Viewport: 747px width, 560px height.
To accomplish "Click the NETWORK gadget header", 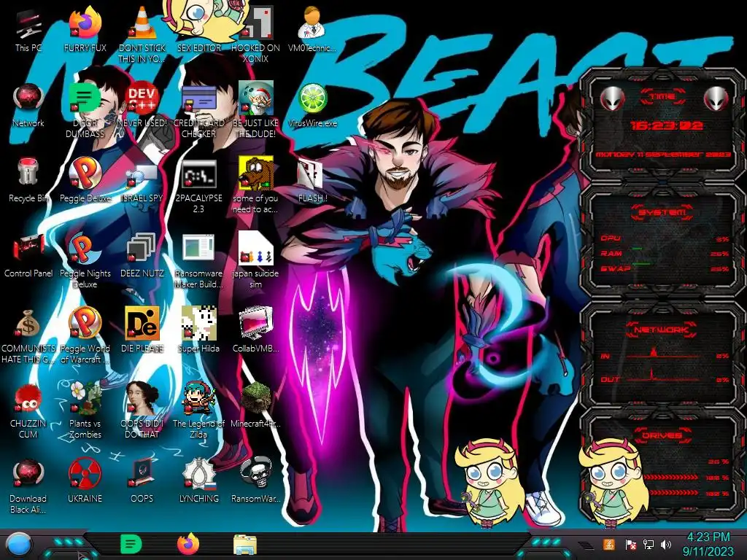I will tap(662, 329).
